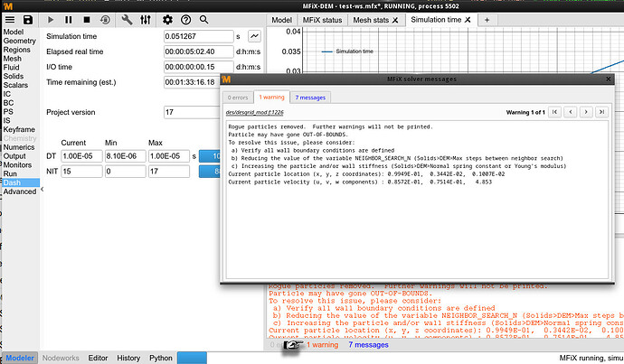624x364 pixels.
Task: Collapse the side pane with the arrow handle
Action: tap(42, 189)
